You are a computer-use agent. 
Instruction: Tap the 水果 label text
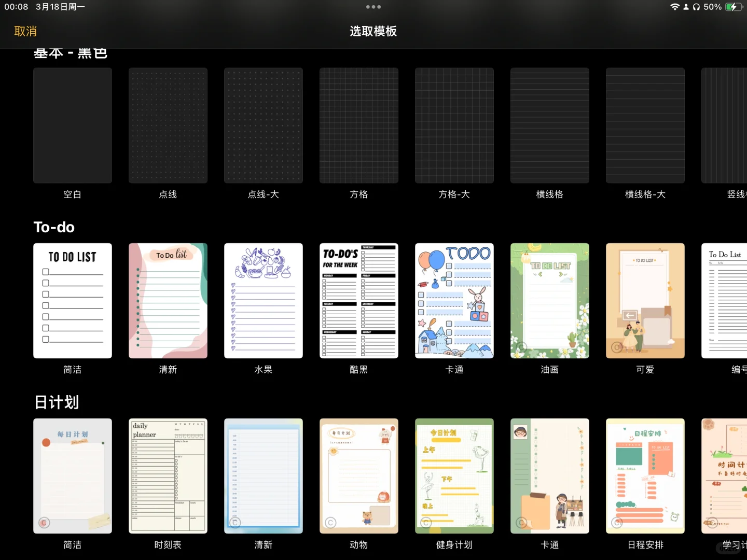click(264, 370)
